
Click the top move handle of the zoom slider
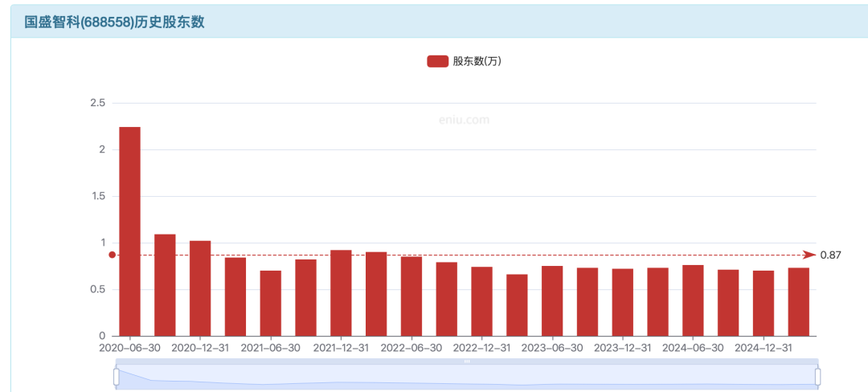(x=467, y=361)
